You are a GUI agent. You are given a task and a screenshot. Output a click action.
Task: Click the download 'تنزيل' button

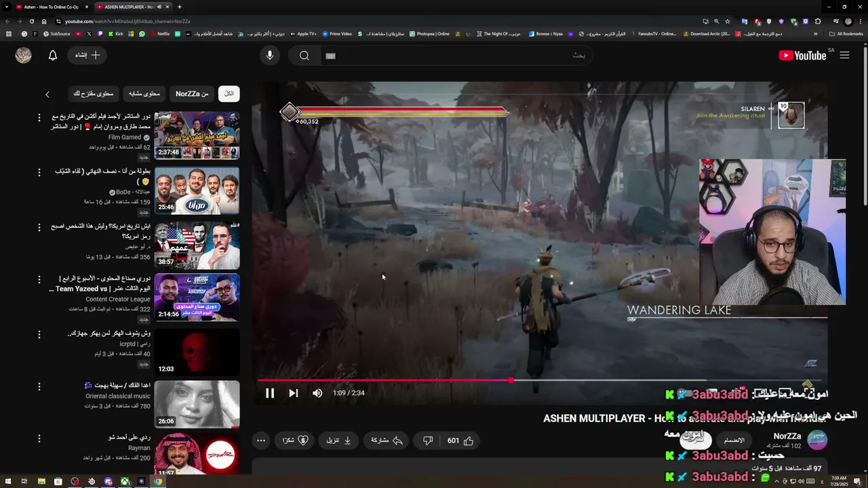click(339, 441)
